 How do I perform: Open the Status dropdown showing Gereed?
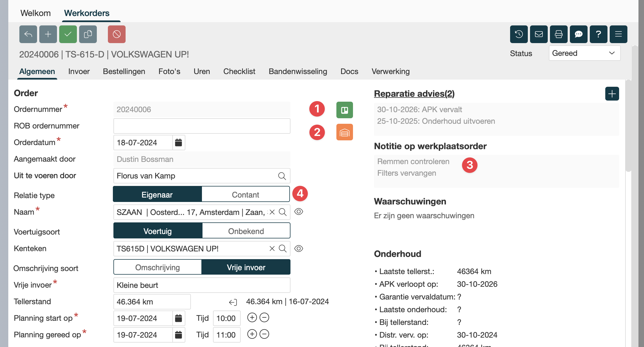(584, 53)
